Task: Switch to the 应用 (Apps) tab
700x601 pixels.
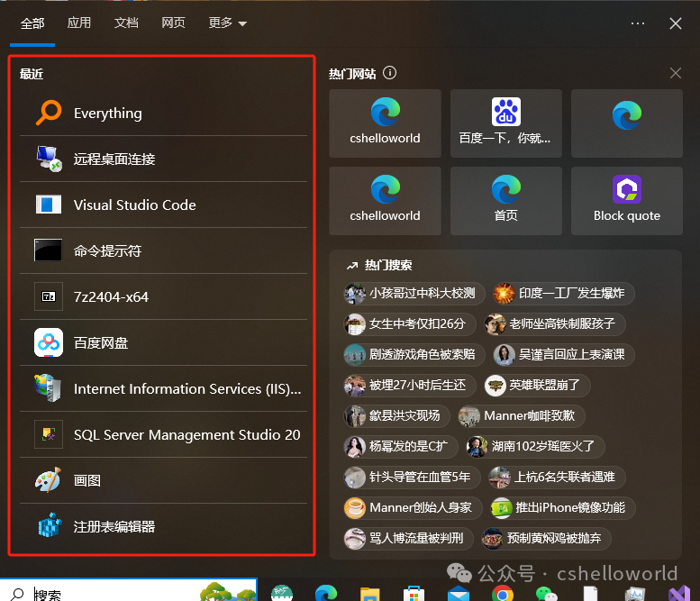Action: (79, 23)
